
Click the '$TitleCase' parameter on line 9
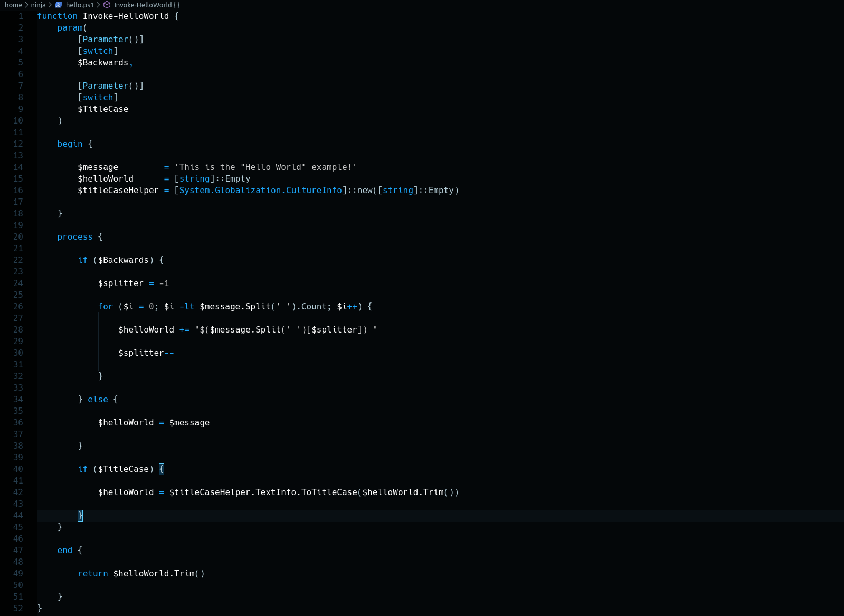click(103, 109)
